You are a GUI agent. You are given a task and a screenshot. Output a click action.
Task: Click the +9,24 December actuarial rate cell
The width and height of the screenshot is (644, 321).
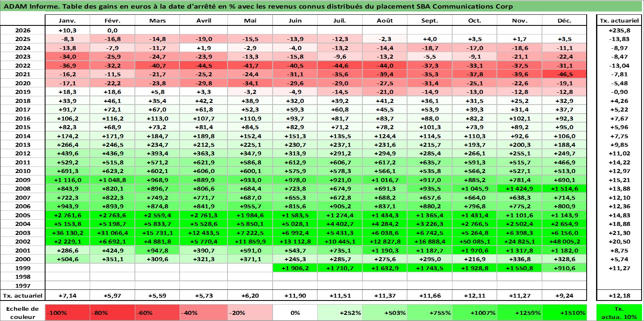point(564,295)
